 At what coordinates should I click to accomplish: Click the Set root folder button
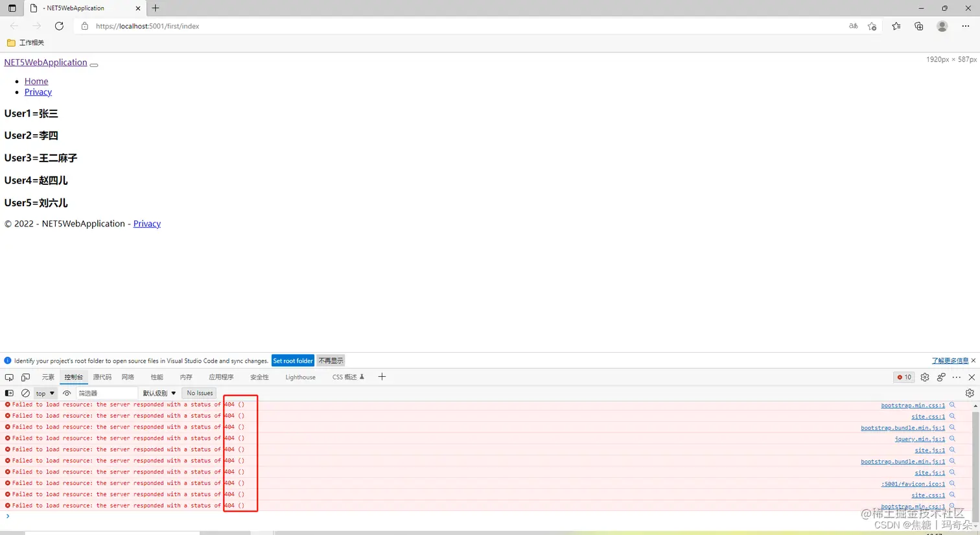coord(293,361)
